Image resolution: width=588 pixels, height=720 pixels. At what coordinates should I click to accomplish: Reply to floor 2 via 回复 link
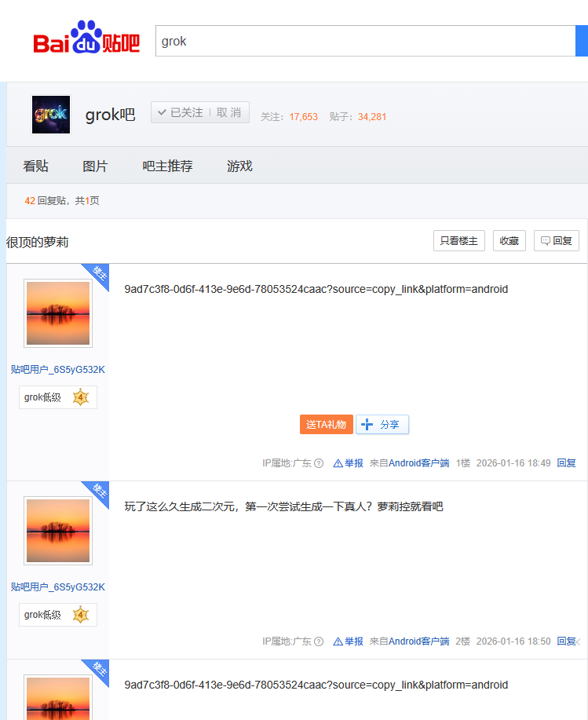[567, 641]
